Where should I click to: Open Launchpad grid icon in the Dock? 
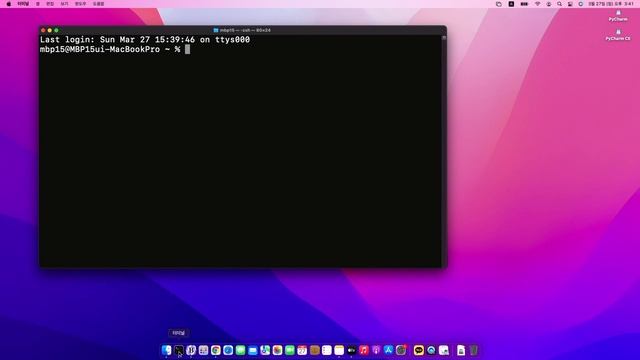(x=203, y=350)
